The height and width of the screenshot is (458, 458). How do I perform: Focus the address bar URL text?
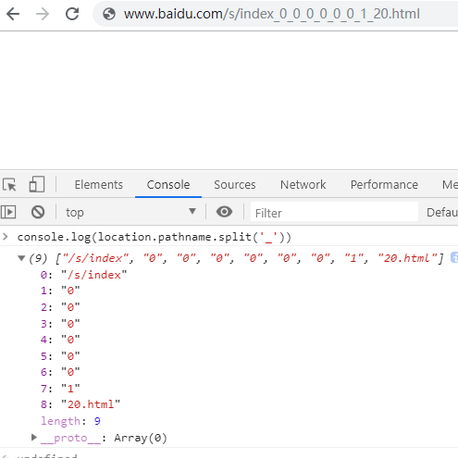[272, 14]
